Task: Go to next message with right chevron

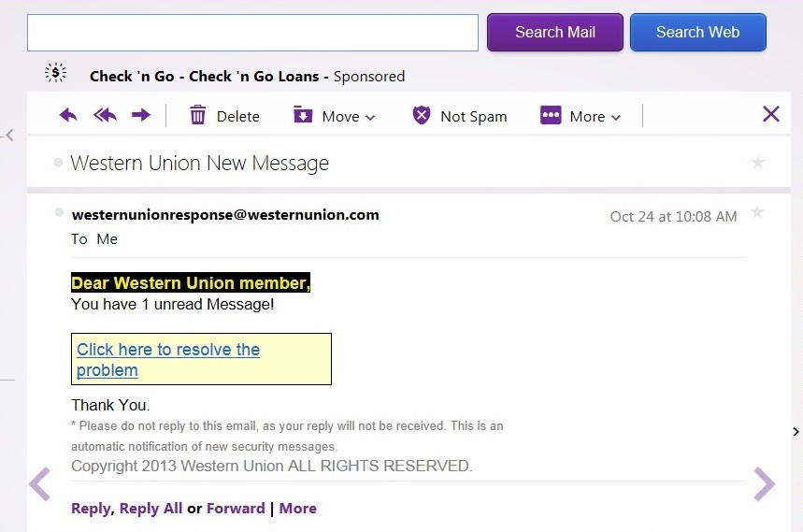Action: click(x=764, y=484)
